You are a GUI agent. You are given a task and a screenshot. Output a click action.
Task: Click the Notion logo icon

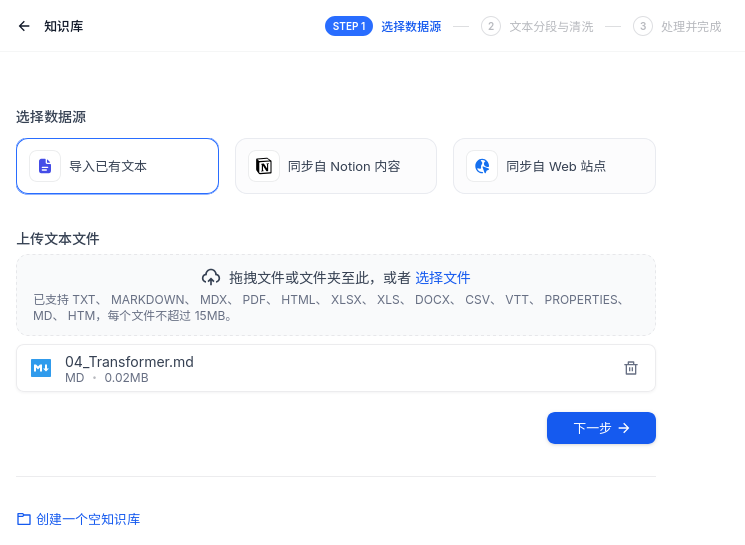point(264,166)
